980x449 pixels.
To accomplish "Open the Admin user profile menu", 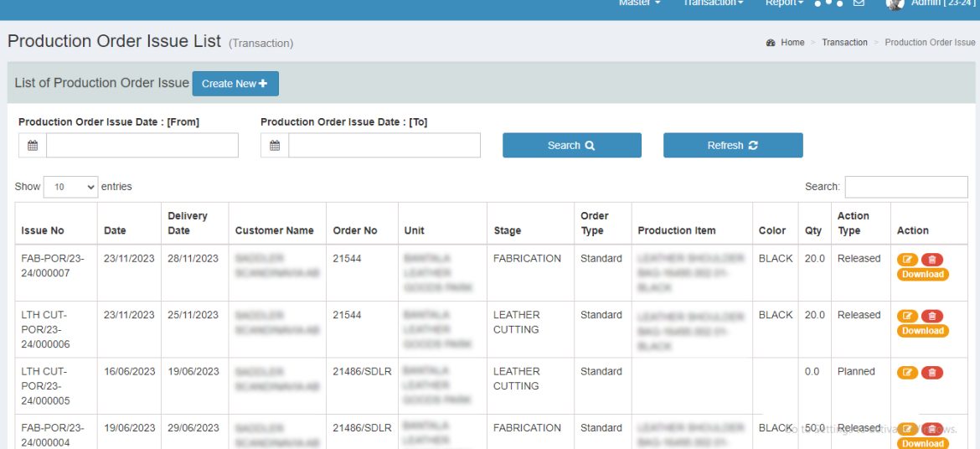I will click(931, 3).
